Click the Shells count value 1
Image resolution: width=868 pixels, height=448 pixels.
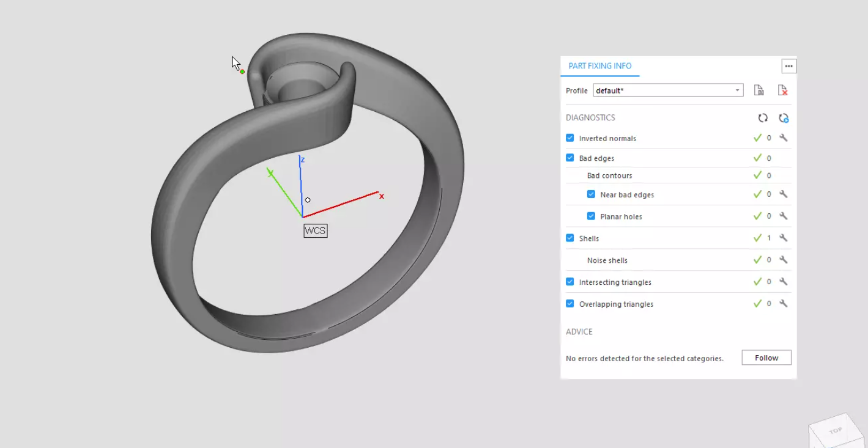(x=769, y=238)
